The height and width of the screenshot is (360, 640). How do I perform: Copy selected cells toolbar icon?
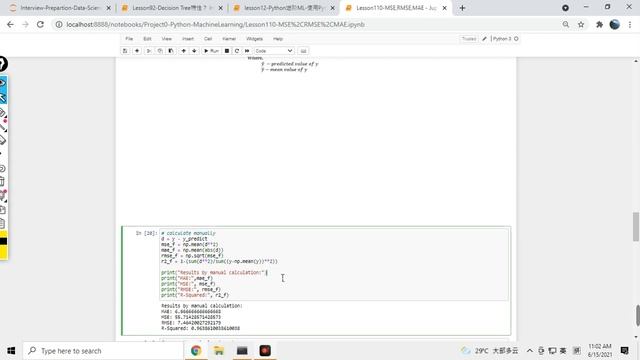(x=160, y=51)
